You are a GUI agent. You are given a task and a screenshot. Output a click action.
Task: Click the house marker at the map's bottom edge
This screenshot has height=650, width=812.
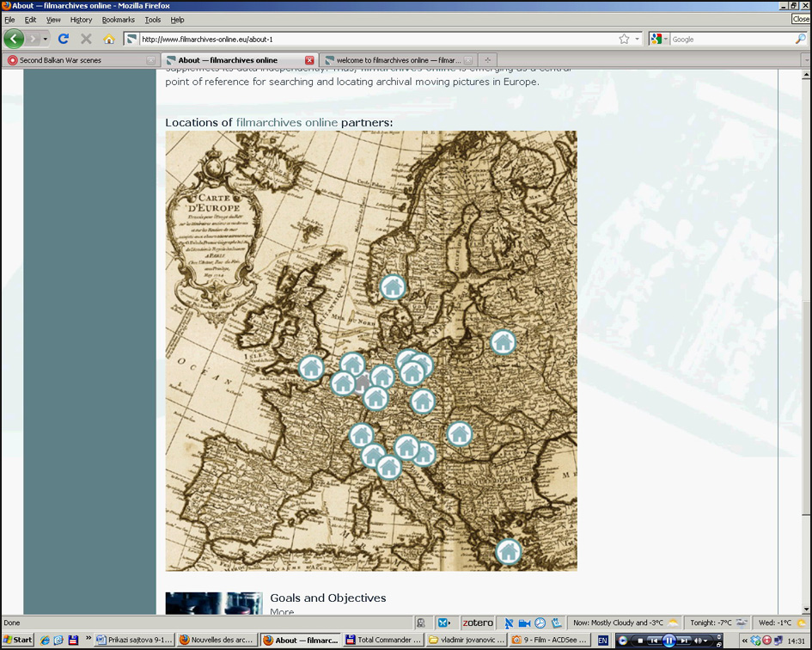click(508, 551)
